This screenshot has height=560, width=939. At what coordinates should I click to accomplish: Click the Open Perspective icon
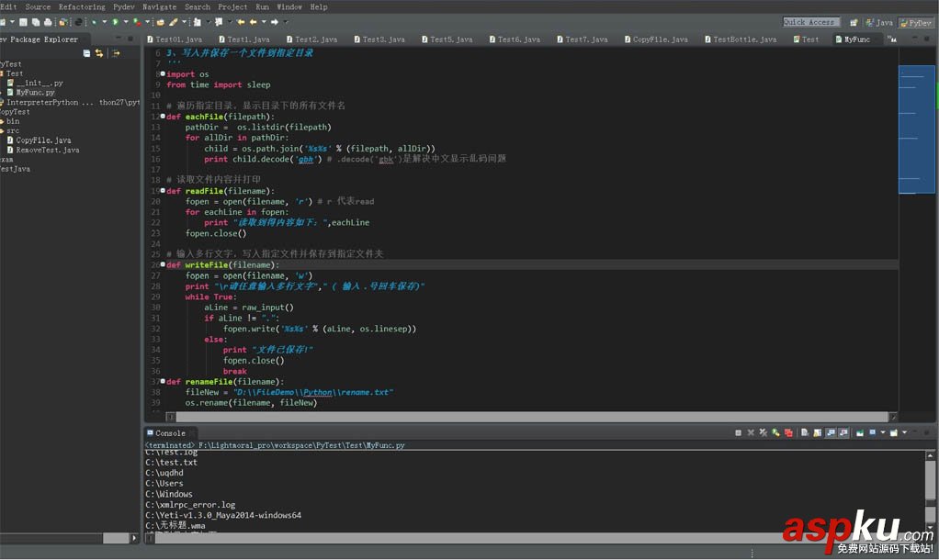(854, 22)
